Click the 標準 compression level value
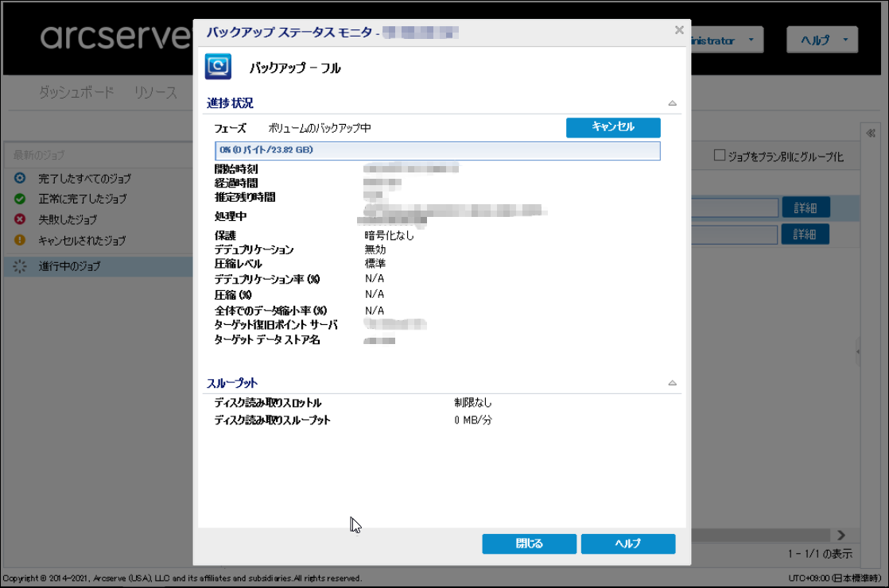 375,264
